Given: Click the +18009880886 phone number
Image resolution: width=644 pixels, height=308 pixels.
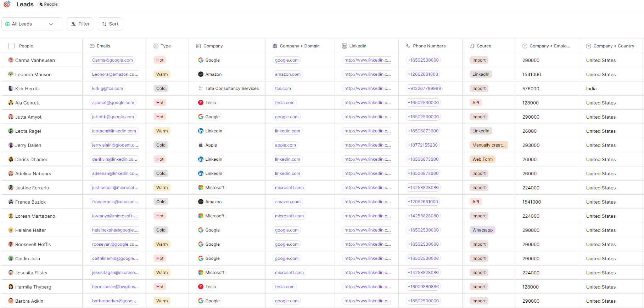Looking at the screenshot, I should point(423,287).
